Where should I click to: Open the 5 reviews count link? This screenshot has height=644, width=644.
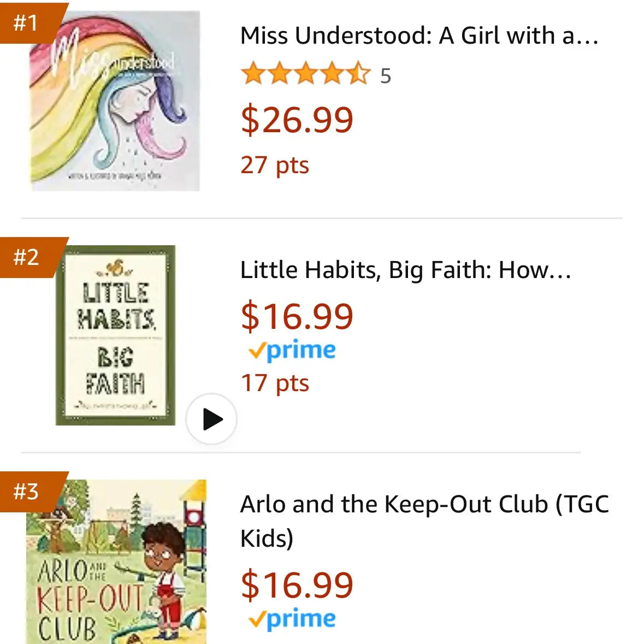385,75
